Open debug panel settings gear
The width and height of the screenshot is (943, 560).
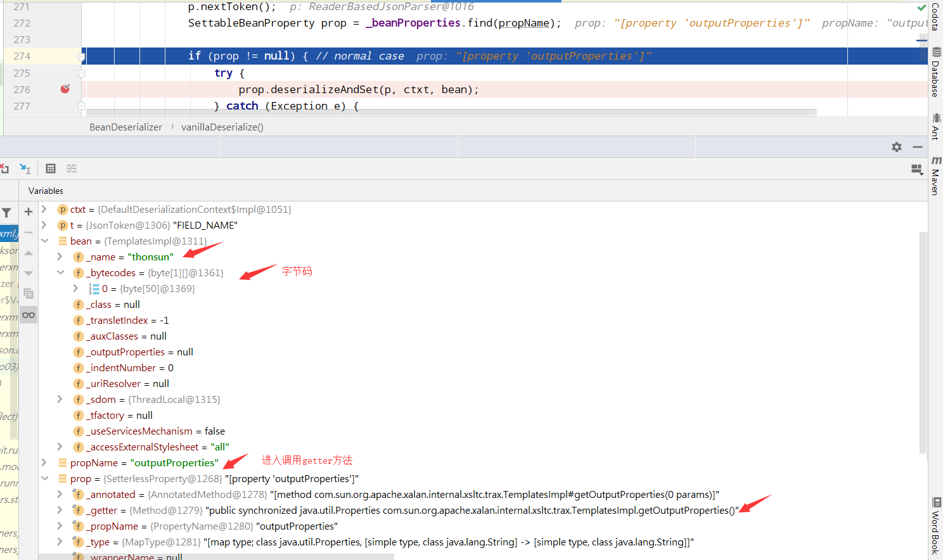pyautogui.click(x=897, y=147)
